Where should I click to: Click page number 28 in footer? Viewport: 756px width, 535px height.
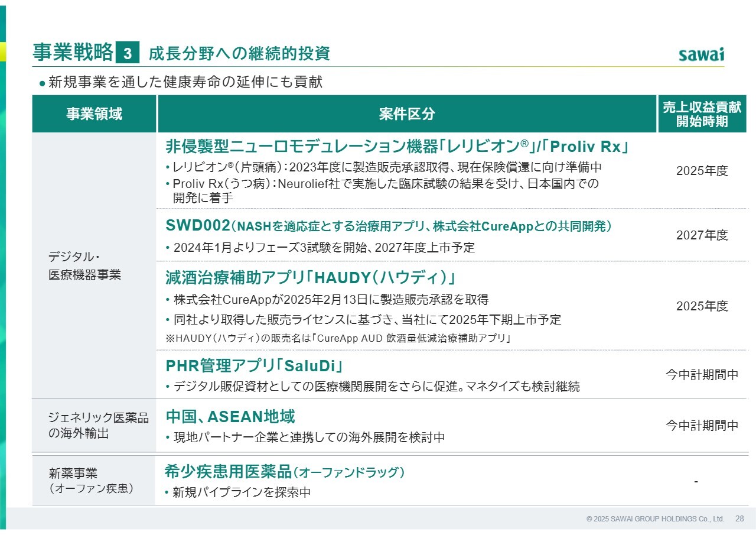pyautogui.click(x=739, y=519)
